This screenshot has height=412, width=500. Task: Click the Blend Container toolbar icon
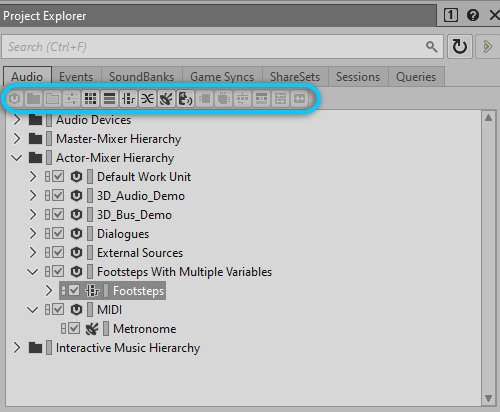pos(147,99)
